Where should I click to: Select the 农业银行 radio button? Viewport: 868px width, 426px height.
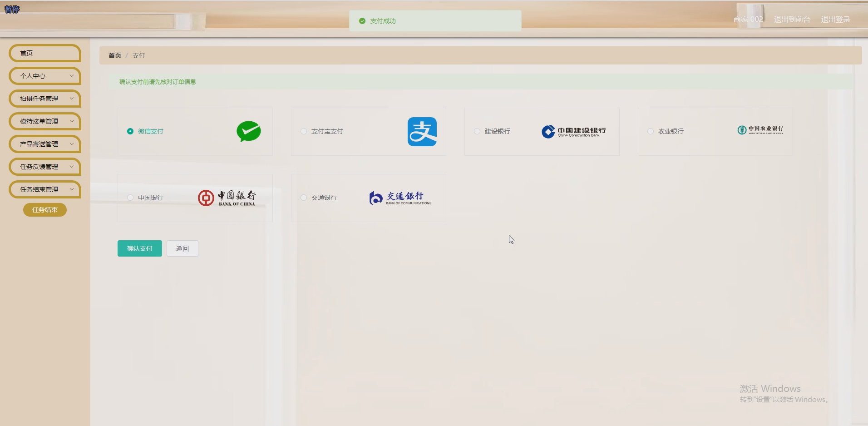tap(651, 131)
